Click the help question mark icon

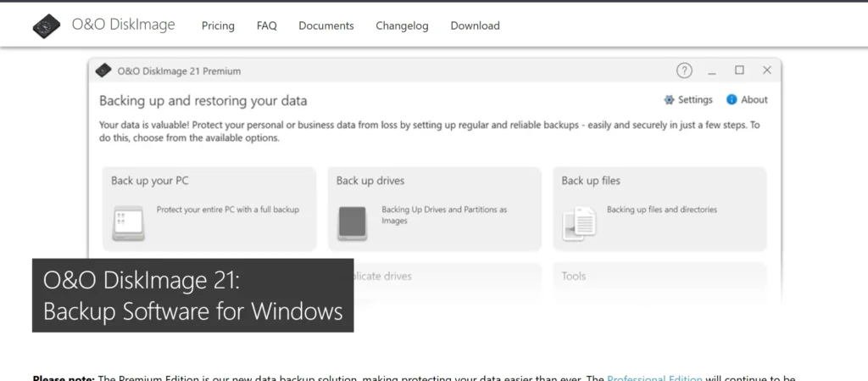[684, 70]
